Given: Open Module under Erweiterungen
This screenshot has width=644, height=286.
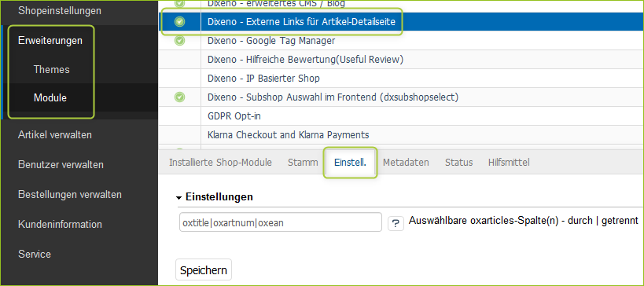Looking at the screenshot, I should 50,98.
